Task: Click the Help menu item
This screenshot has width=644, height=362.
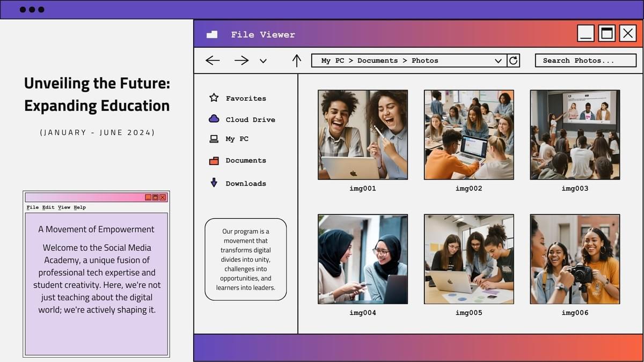Action: [79, 208]
